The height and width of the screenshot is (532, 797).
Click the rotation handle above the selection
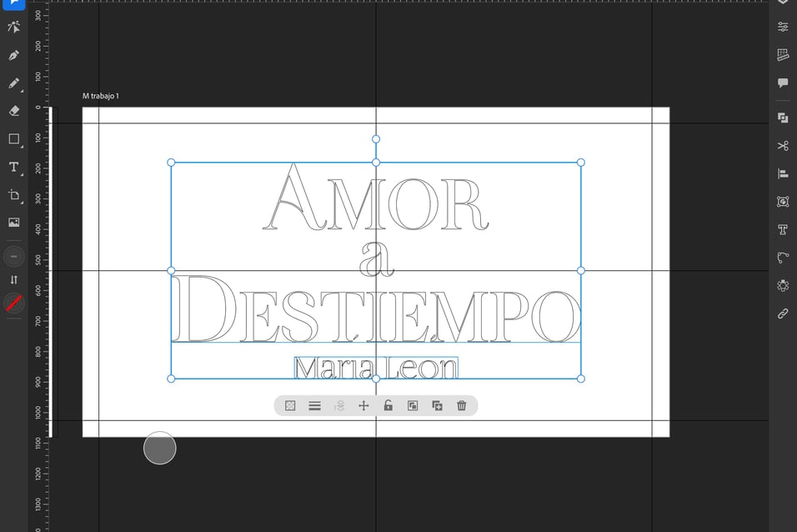pyautogui.click(x=376, y=139)
